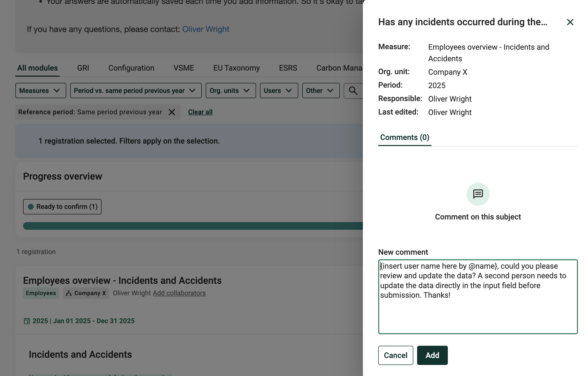
Task: Open the EU Taxonomy tab
Action: coord(236,68)
